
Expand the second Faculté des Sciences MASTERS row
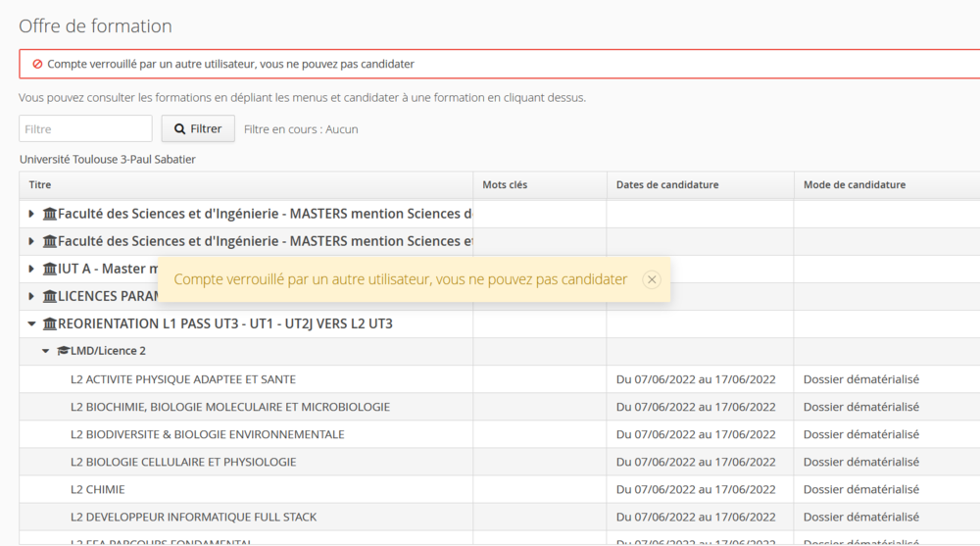(31, 241)
